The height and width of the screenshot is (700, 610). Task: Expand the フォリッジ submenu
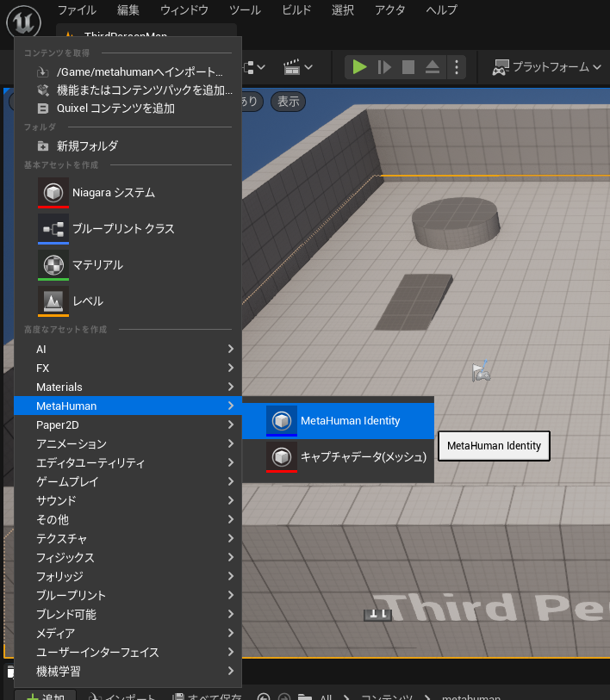click(128, 576)
